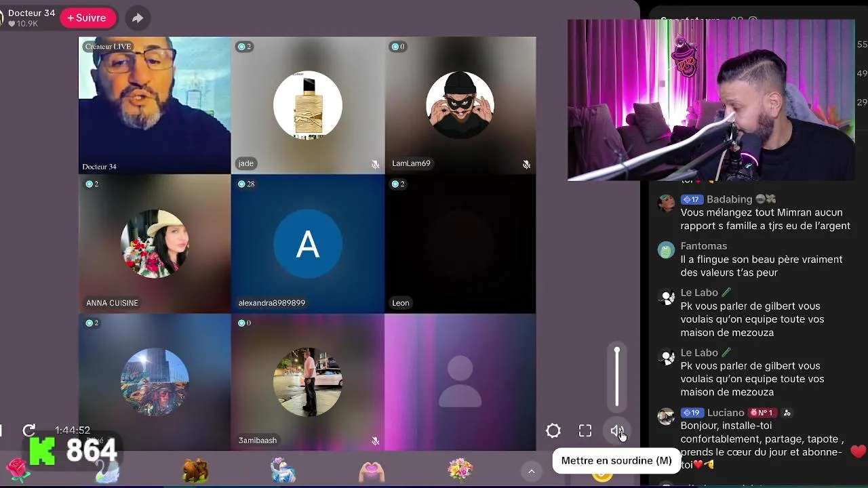Open ANNA CUISINE's avatar
Viewport: 868px width, 488px height.
point(155,244)
